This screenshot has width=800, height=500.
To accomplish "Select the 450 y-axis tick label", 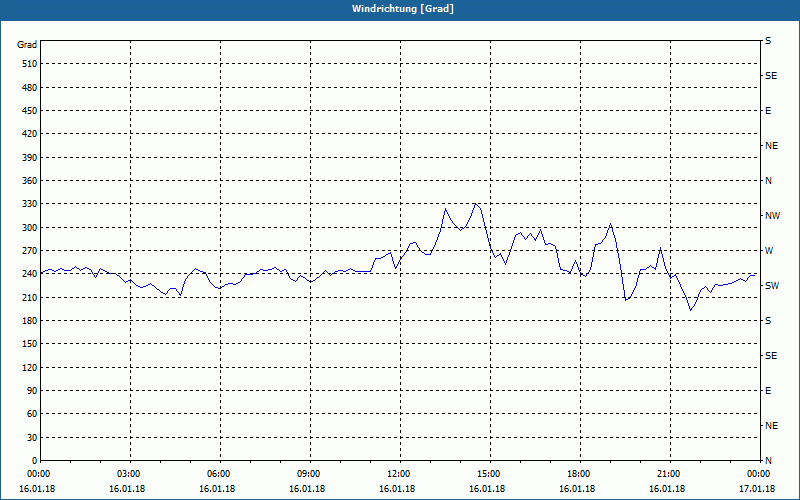I will (x=30, y=111).
